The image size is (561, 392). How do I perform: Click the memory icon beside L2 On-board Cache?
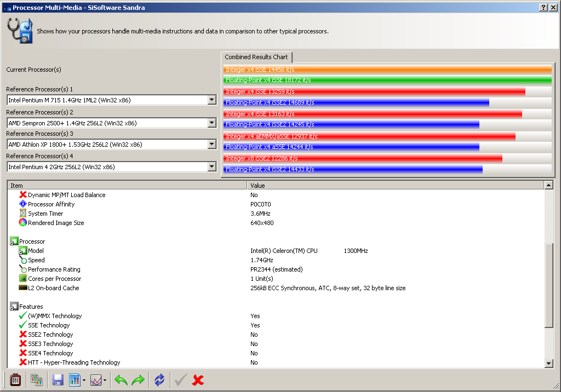tap(23, 287)
